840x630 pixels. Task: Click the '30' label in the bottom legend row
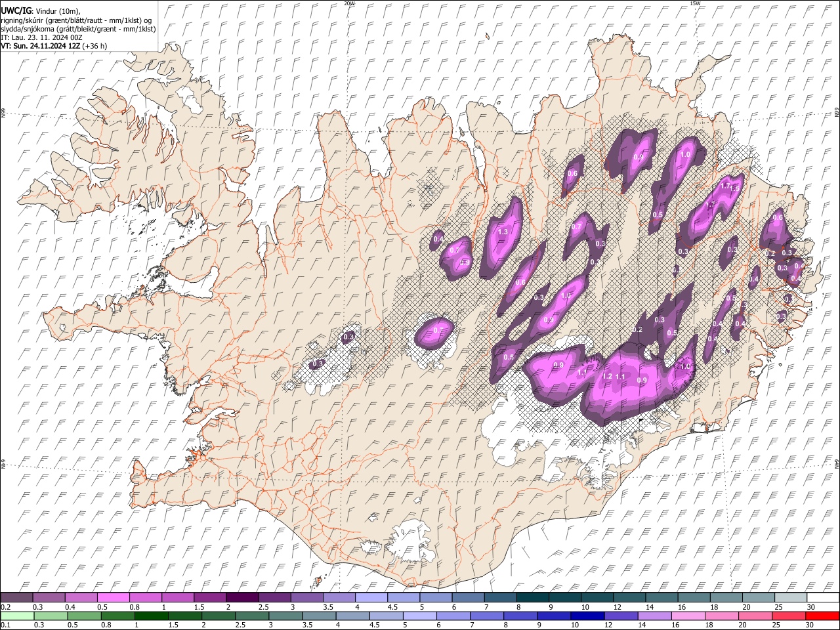pos(811,625)
